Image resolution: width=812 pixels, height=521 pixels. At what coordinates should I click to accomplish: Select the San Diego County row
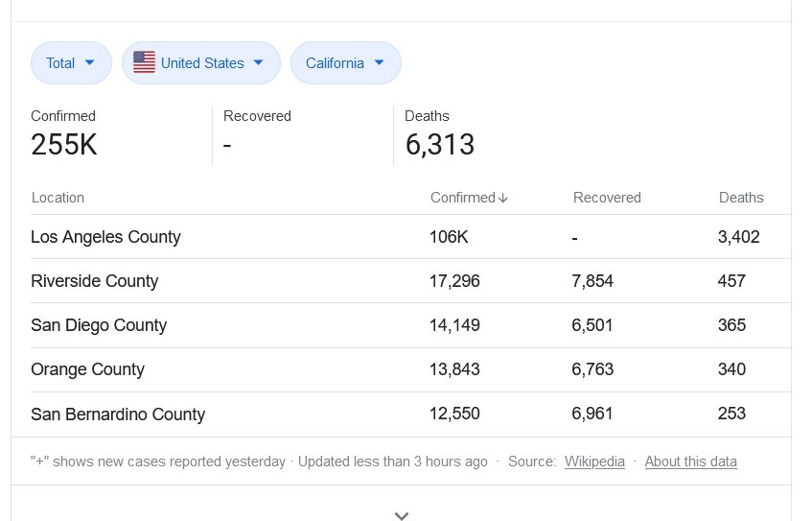[410, 325]
